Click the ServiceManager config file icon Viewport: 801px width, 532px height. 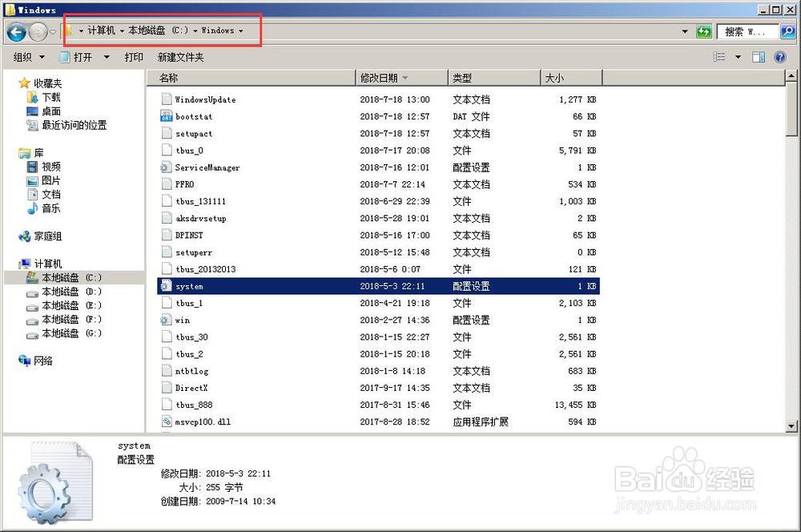[166, 167]
